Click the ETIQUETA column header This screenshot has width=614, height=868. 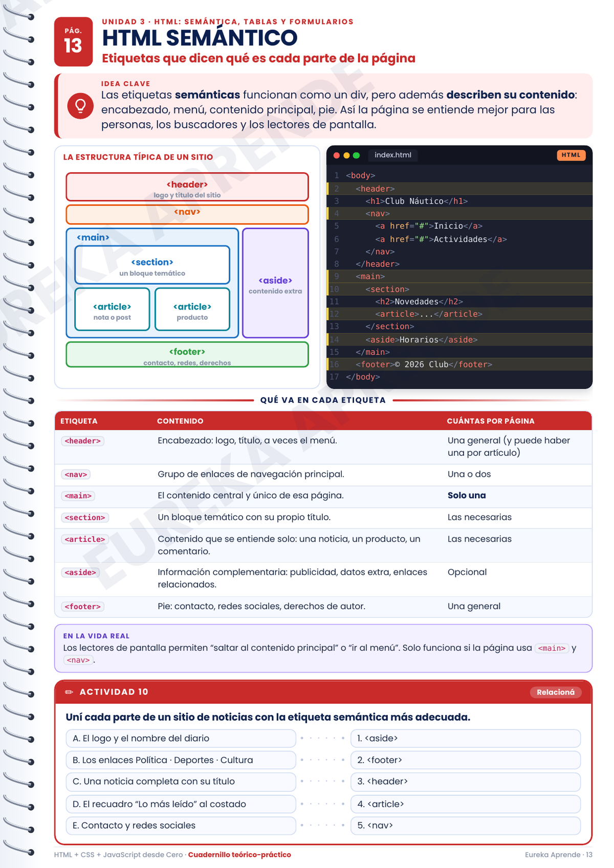tap(79, 421)
